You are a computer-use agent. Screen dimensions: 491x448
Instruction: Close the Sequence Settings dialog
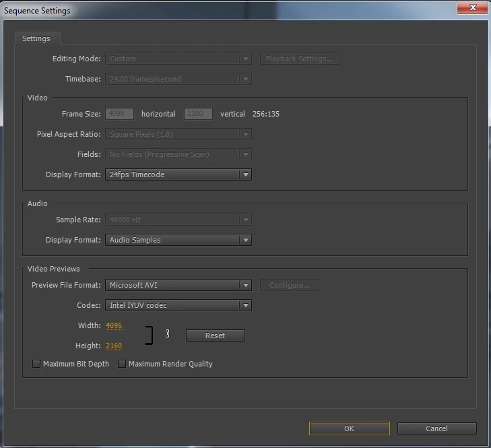473,7
